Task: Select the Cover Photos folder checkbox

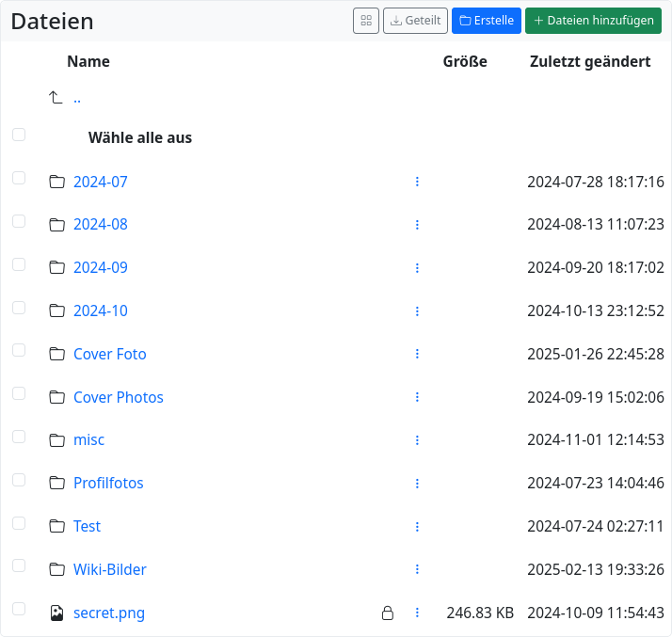Action: pos(19,393)
